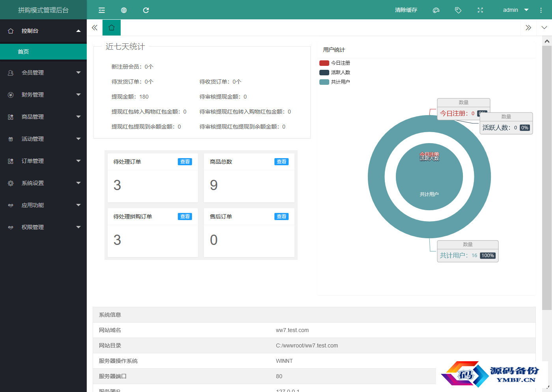Select the home tab icon

pos(112,28)
